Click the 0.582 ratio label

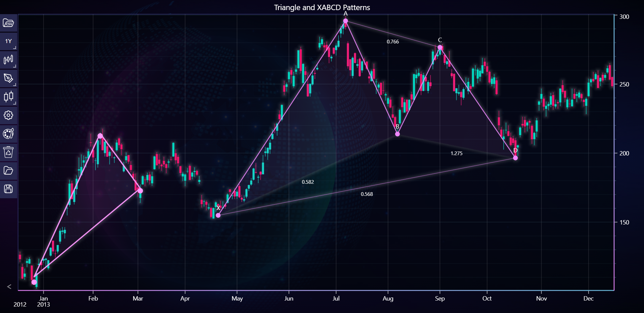(308, 182)
